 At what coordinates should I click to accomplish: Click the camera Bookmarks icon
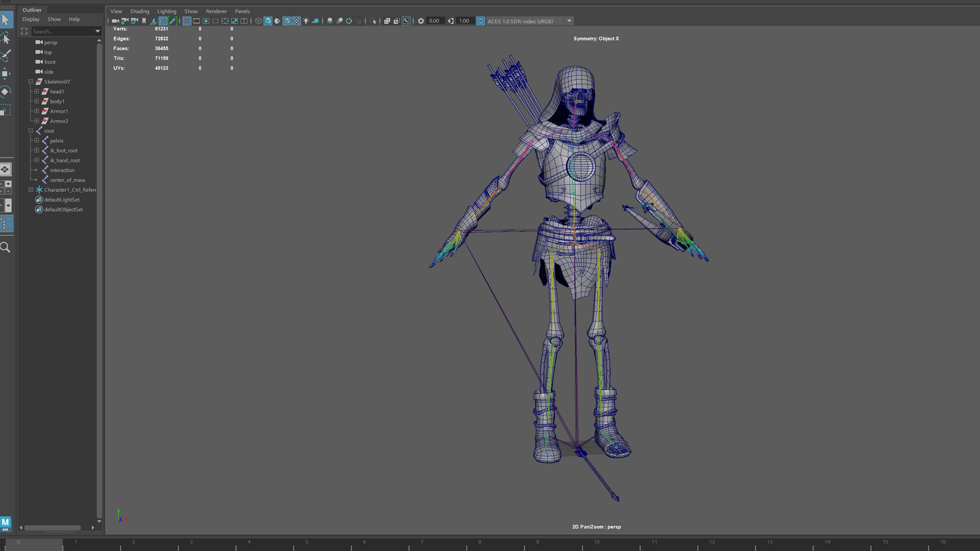pos(144,21)
